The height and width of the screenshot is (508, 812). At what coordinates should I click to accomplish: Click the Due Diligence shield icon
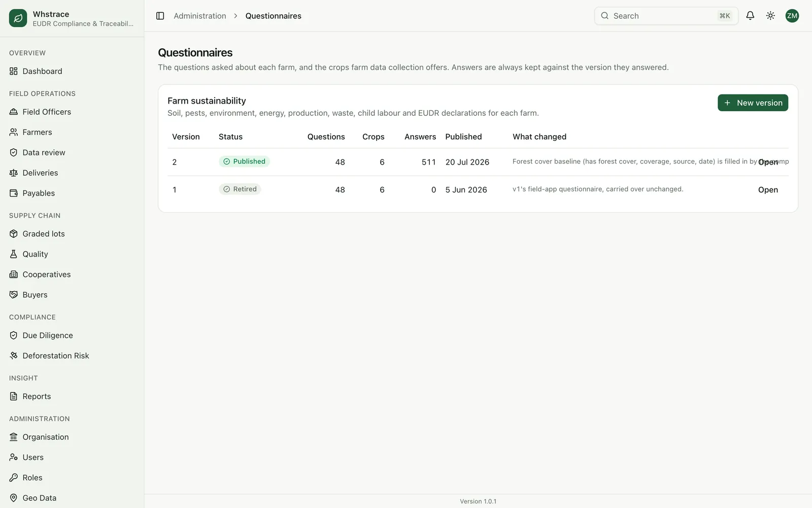pyautogui.click(x=14, y=335)
